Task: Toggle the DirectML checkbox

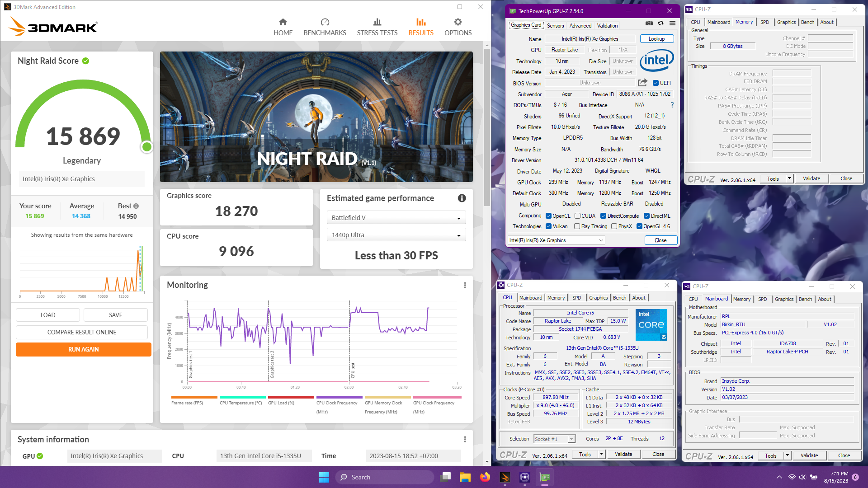Action: [646, 216]
